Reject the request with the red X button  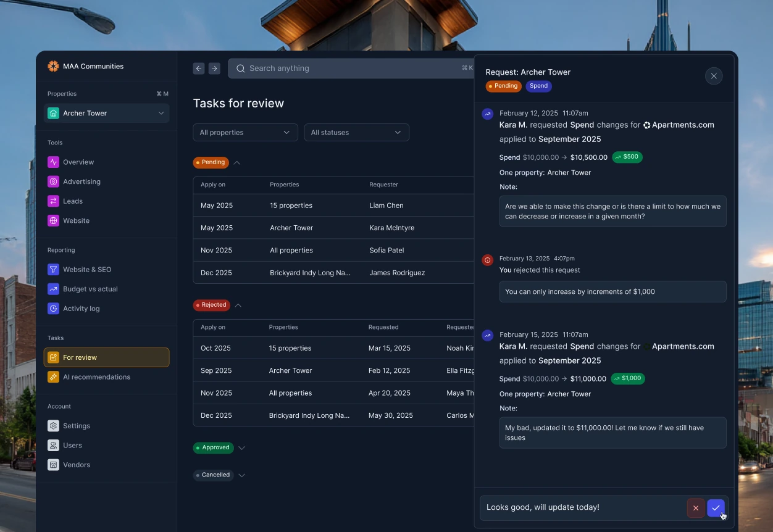[696, 508]
